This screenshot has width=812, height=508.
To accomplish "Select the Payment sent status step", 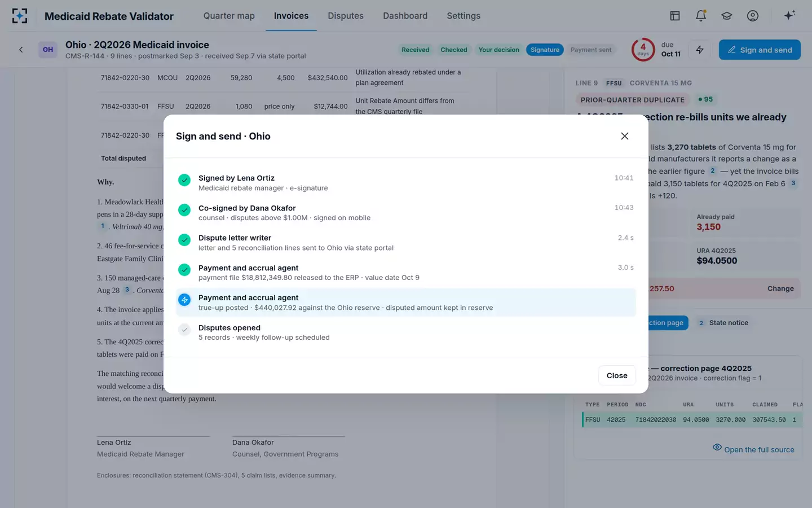I will pos(591,50).
